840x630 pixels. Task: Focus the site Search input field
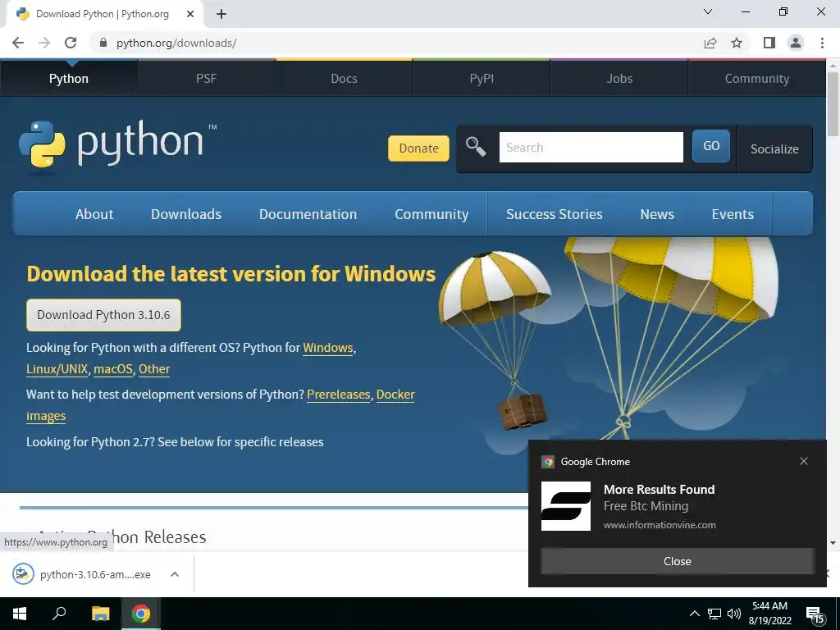(x=591, y=147)
